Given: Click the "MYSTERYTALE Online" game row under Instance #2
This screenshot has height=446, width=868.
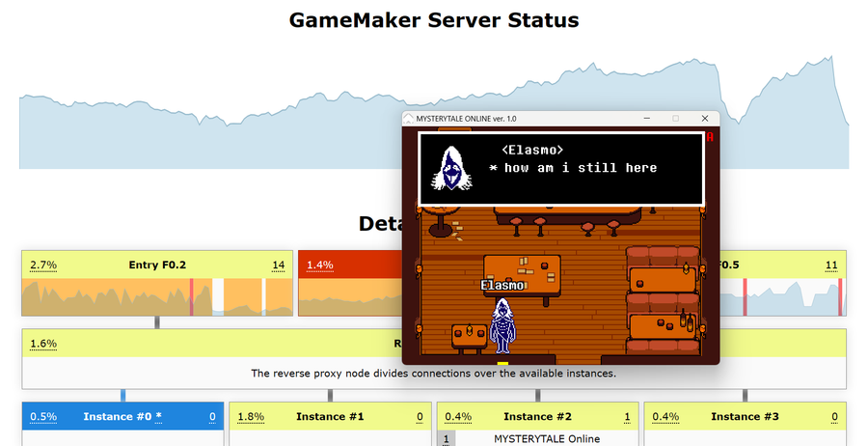Looking at the screenshot, I should coord(547,439).
